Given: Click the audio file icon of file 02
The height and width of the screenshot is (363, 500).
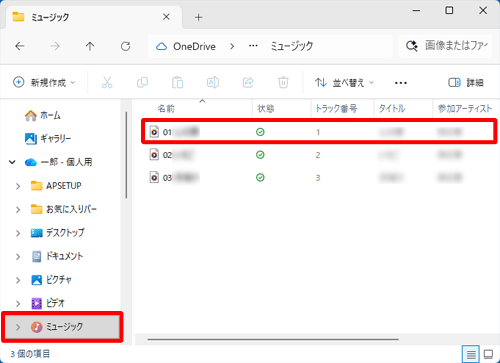Looking at the screenshot, I should [x=154, y=155].
